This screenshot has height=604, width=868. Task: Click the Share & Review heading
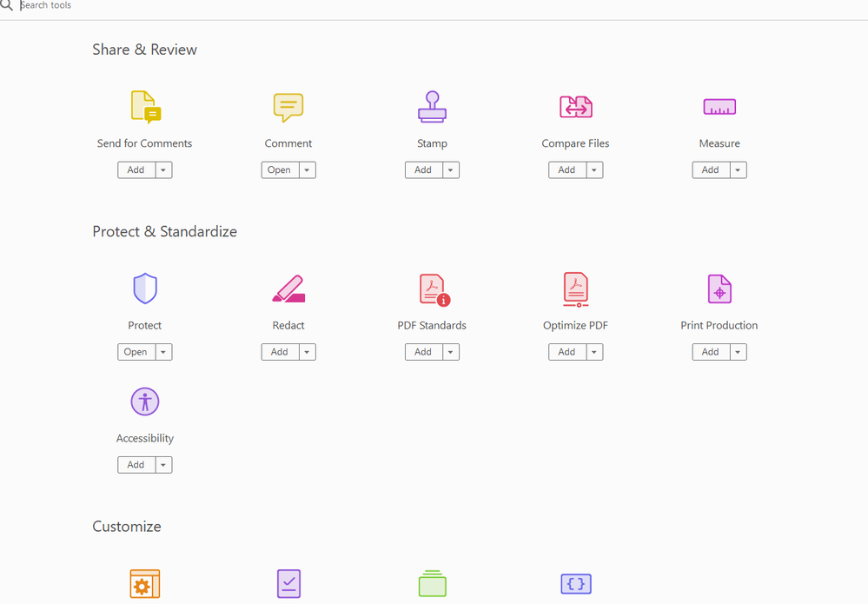click(x=144, y=50)
